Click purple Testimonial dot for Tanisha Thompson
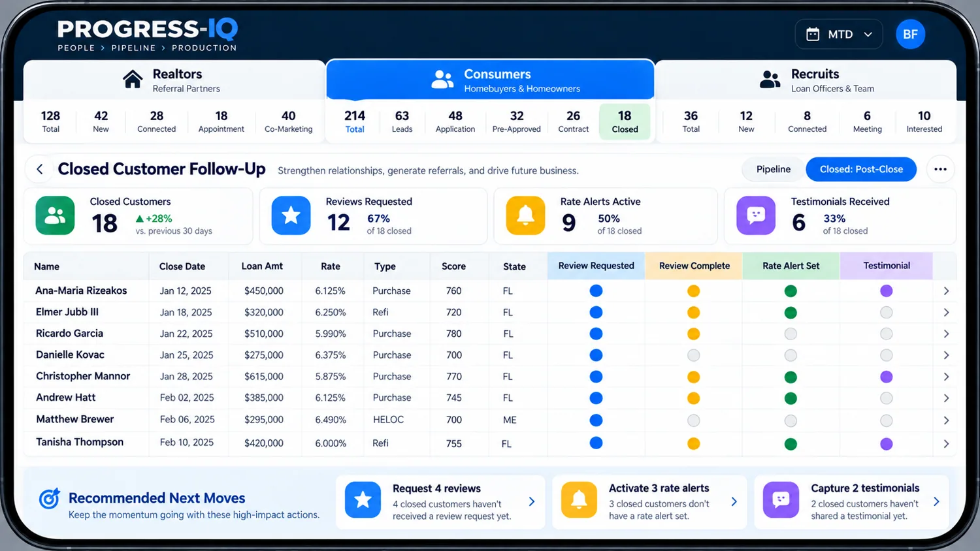Image resolution: width=980 pixels, height=551 pixels. (887, 444)
